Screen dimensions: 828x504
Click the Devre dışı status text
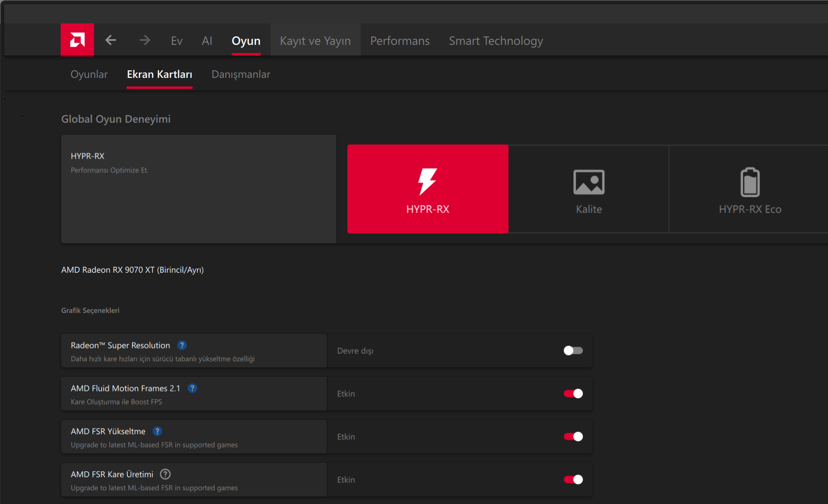355,351
